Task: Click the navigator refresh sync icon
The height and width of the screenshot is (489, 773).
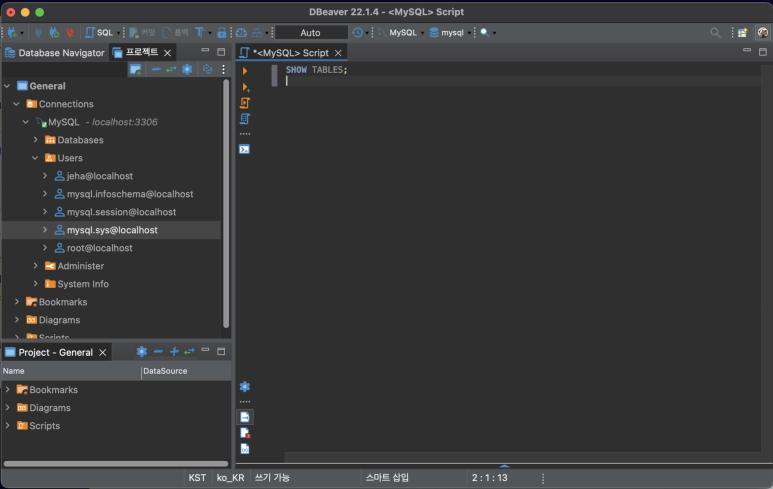Action: click(x=208, y=70)
